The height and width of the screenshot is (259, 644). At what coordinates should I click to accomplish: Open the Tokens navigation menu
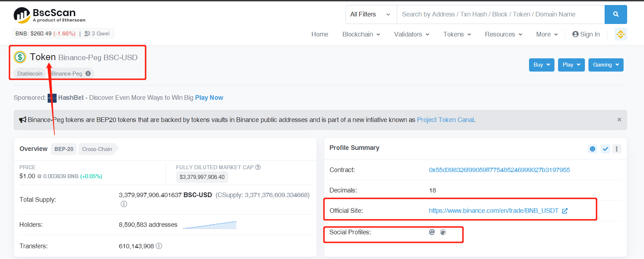tap(457, 34)
